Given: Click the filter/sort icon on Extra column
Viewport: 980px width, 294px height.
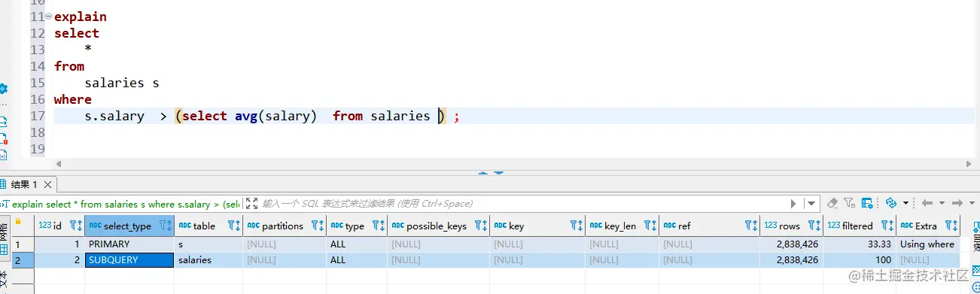Looking at the screenshot, I should click(x=952, y=226).
